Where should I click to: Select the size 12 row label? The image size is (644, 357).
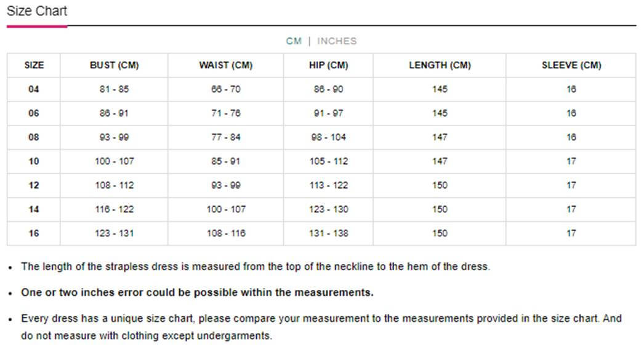[34, 185]
